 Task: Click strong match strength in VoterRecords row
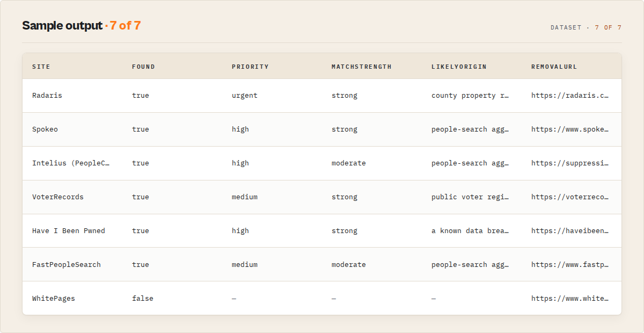[x=345, y=197]
